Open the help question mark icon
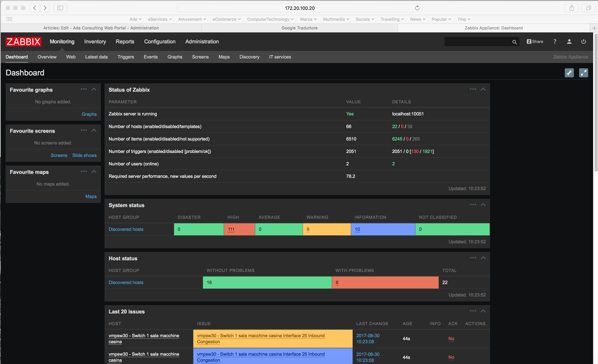 pyautogui.click(x=555, y=41)
